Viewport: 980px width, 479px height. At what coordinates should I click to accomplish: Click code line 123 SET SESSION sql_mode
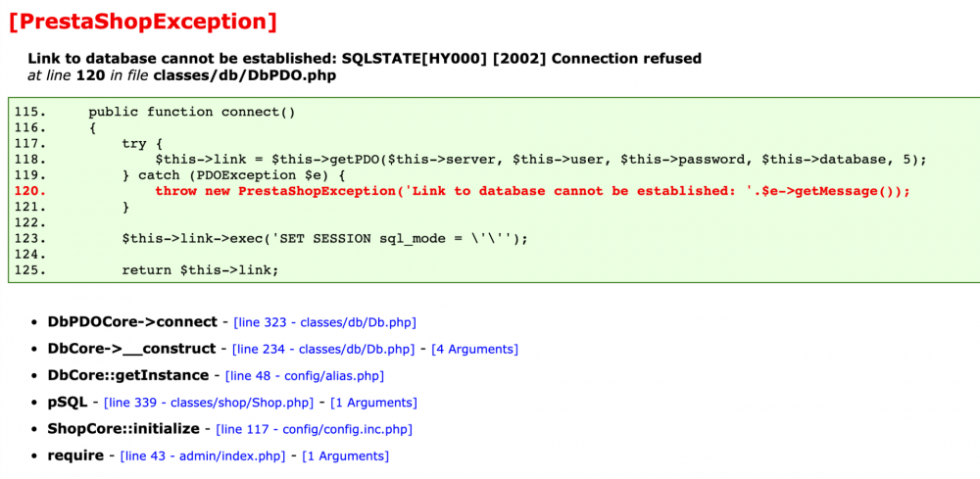(270, 239)
